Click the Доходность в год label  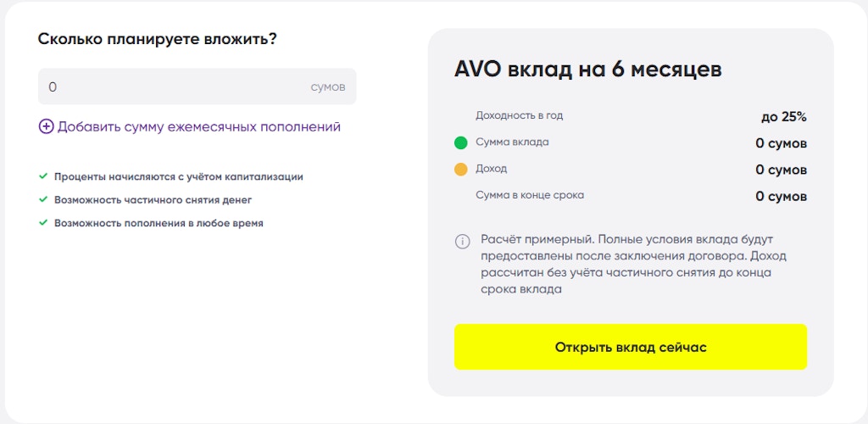(519, 115)
